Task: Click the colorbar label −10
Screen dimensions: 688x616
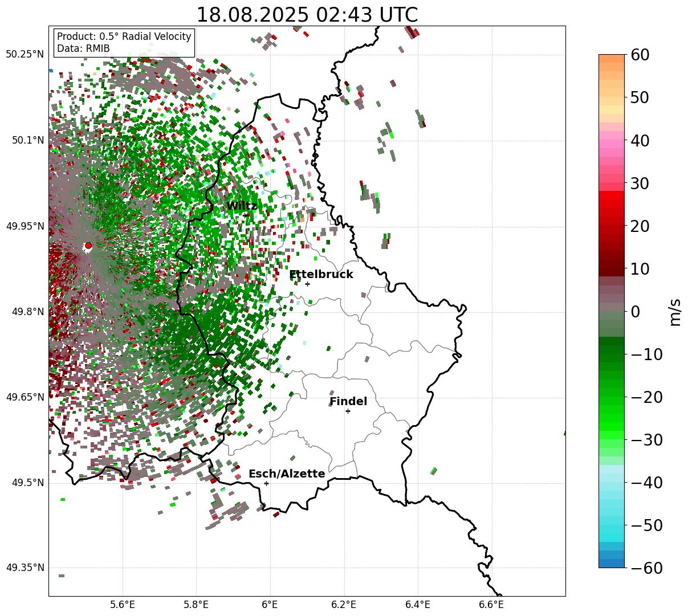Action: pyautogui.click(x=647, y=354)
